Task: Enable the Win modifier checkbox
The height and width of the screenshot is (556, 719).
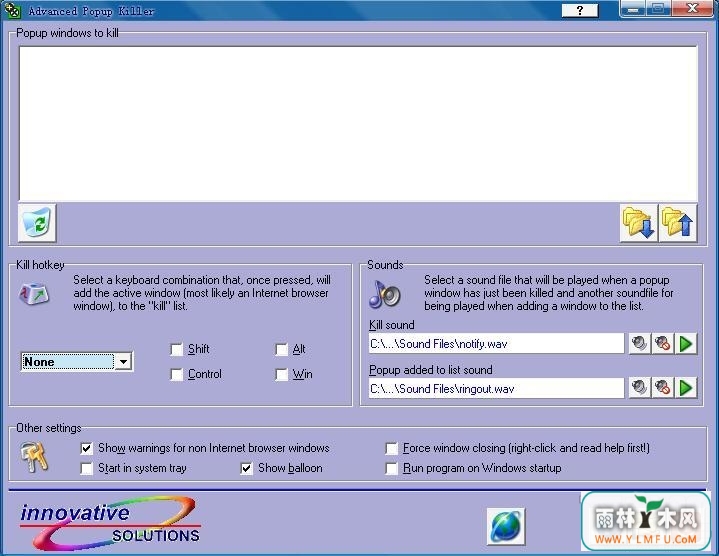Action: (x=282, y=374)
